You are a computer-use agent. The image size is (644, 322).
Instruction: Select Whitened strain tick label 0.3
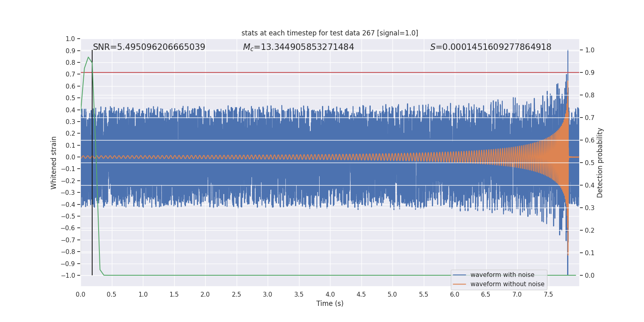tap(70, 122)
